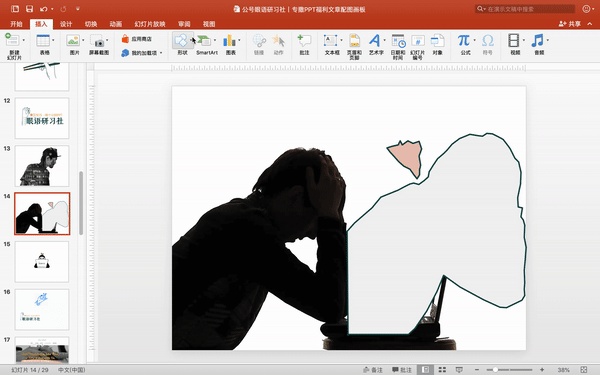Insert 日期和时间 date and time

[x=398, y=41]
